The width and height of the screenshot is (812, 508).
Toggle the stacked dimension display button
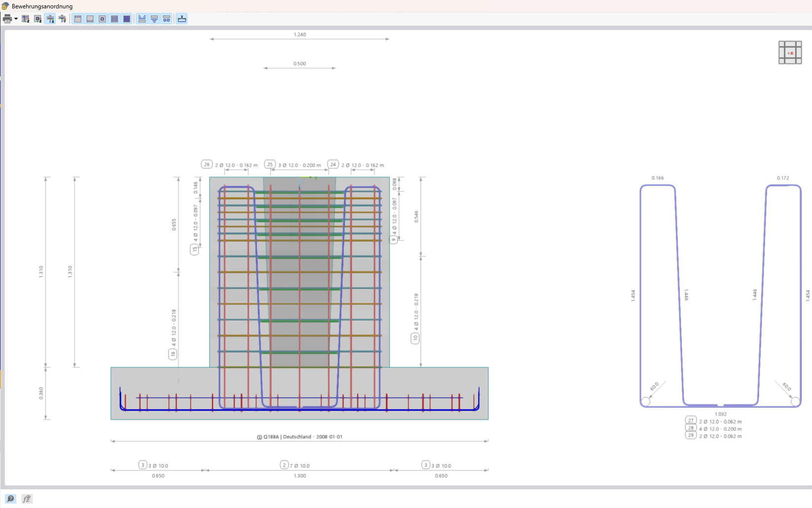click(154, 19)
